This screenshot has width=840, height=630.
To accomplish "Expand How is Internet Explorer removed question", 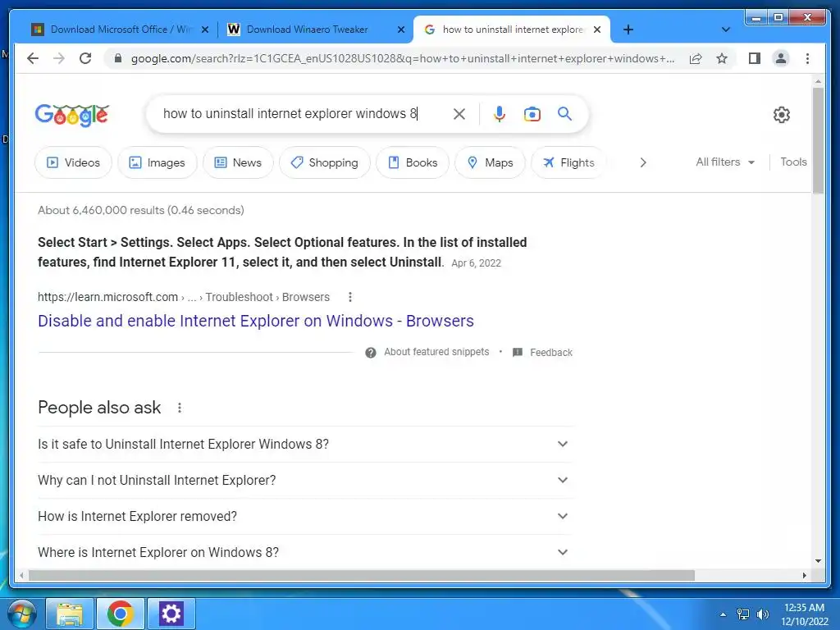I will [305, 517].
